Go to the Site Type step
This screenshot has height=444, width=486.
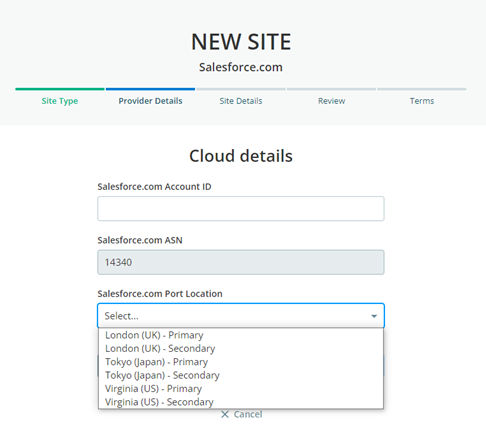coord(60,101)
